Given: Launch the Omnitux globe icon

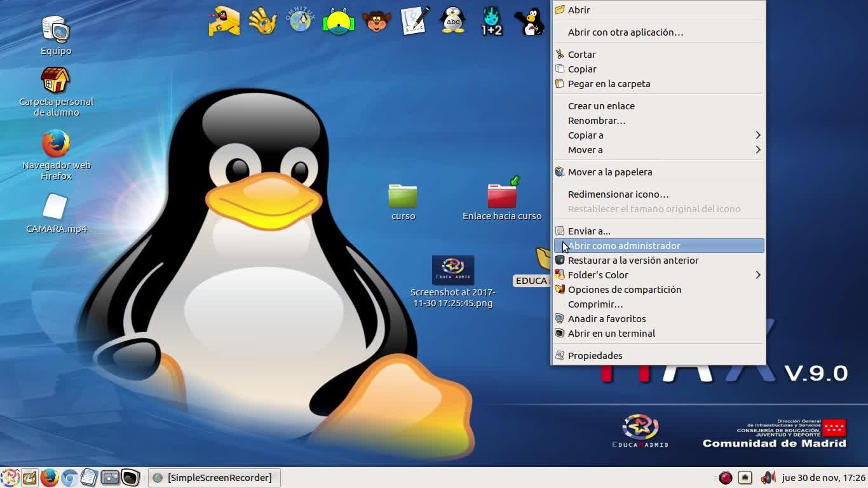Looking at the screenshot, I should [301, 20].
